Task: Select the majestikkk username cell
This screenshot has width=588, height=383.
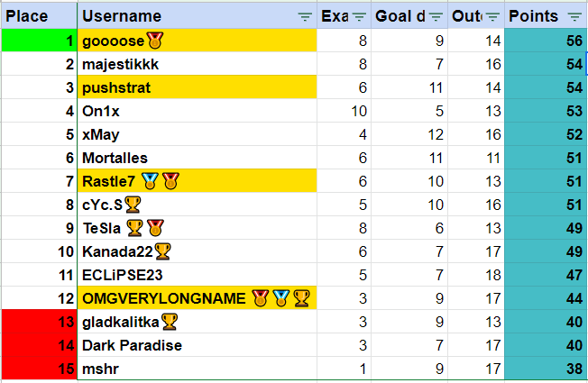Action: point(198,64)
